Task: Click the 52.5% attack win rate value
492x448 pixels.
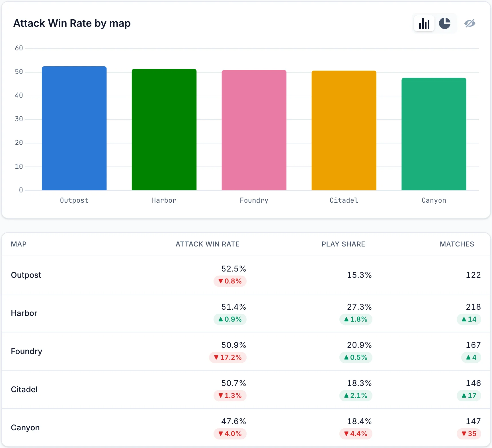Action: (234, 269)
